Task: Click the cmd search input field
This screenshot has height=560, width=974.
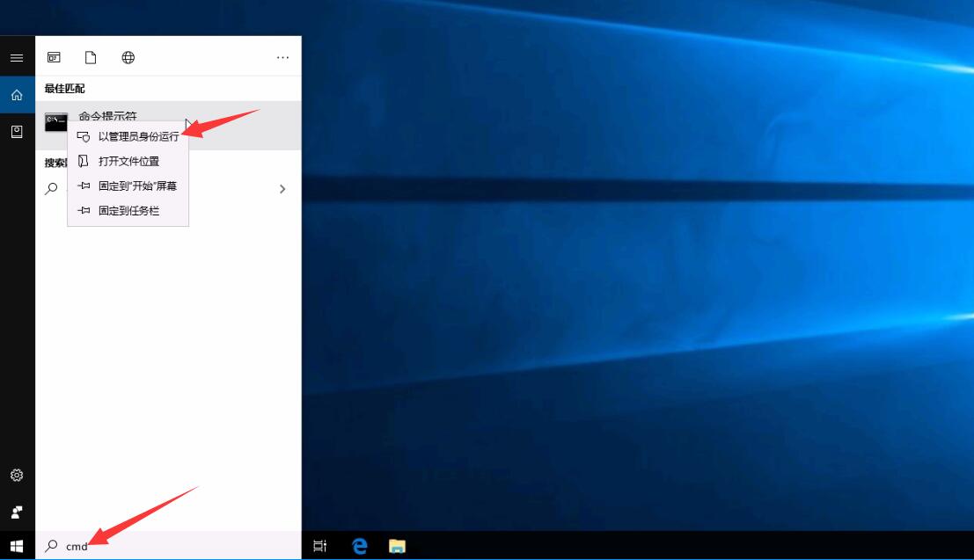Action: click(168, 546)
